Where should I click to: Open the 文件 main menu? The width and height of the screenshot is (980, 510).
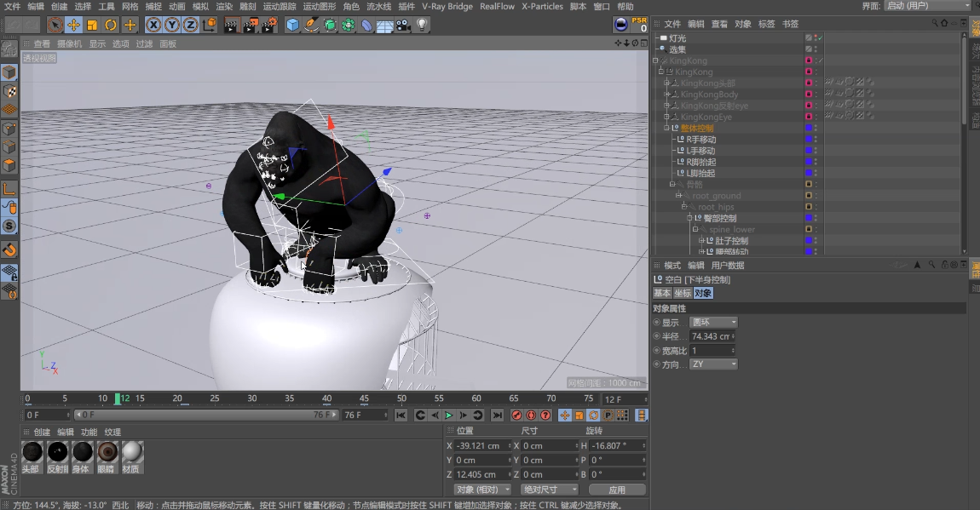12,6
